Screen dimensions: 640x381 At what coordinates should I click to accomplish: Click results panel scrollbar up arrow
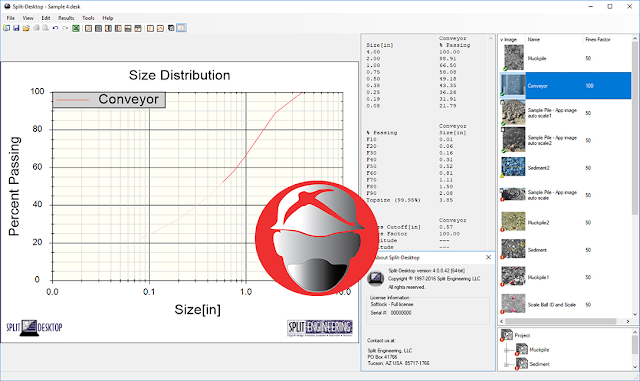coord(491,38)
